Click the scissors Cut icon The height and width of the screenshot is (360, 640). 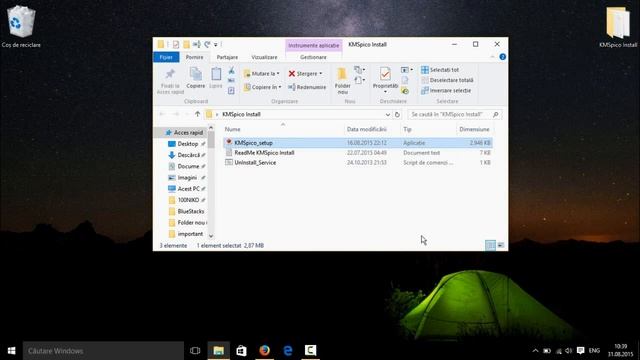click(x=231, y=70)
